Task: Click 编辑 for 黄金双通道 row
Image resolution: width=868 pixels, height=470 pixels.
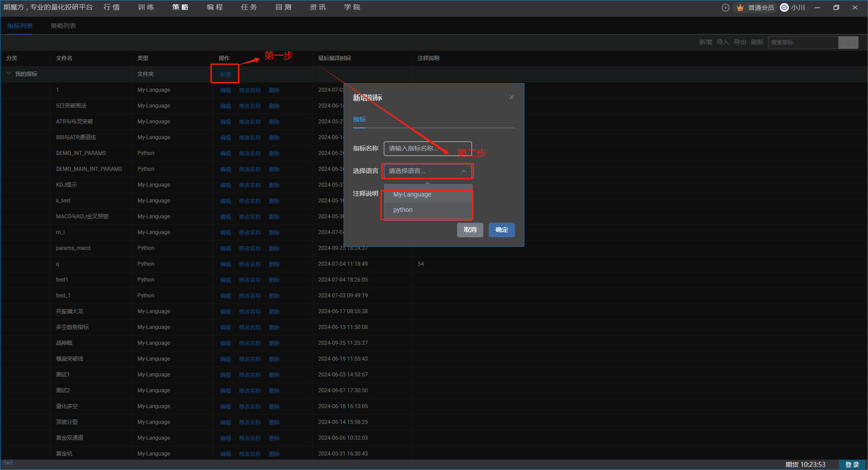Action: click(x=225, y=438)
